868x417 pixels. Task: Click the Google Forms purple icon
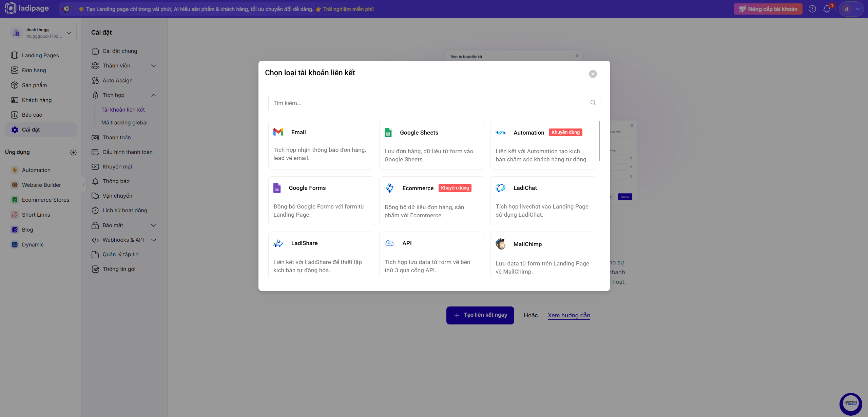(277, 188)
